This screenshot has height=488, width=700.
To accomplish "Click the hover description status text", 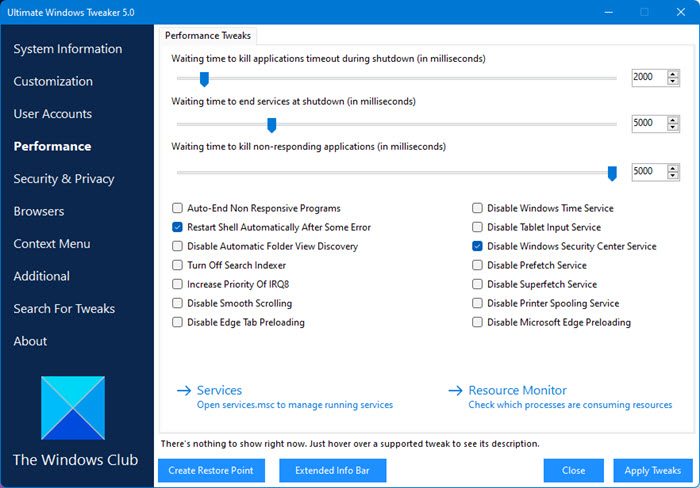I will [350, 444].
